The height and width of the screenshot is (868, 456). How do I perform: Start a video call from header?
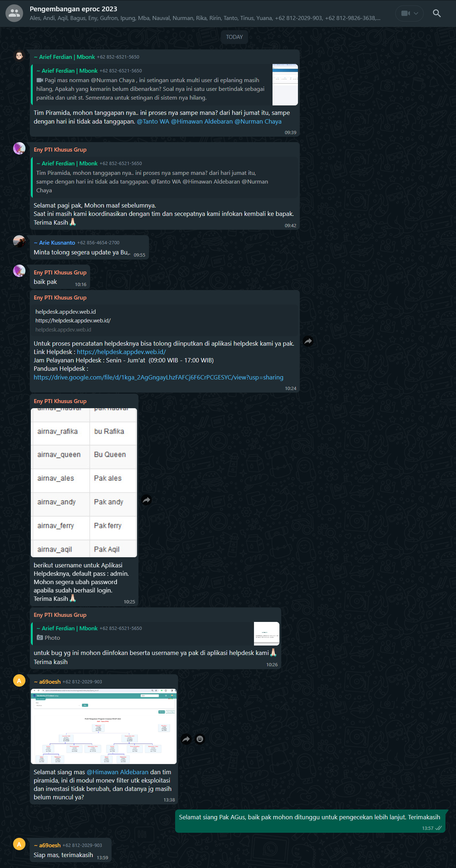click(405, 13)
